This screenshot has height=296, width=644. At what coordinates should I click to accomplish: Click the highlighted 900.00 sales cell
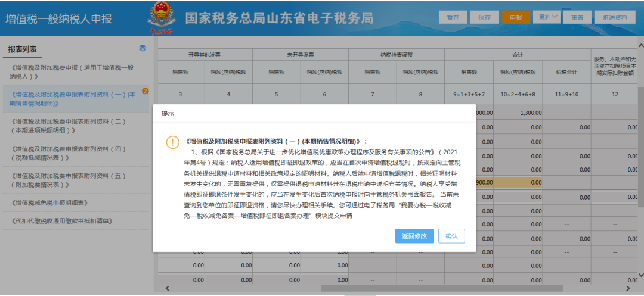click(485, 182)
